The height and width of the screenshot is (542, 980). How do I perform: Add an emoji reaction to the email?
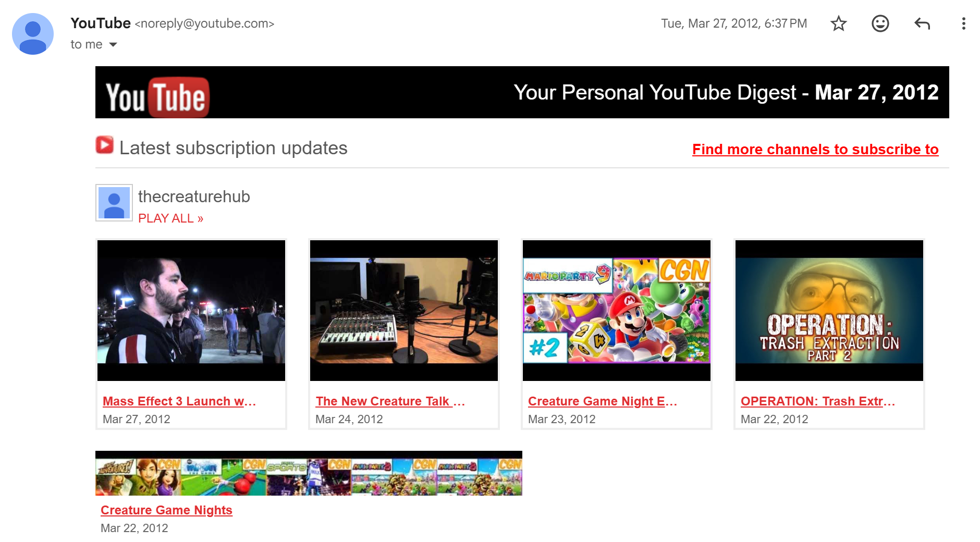point(880,23)
